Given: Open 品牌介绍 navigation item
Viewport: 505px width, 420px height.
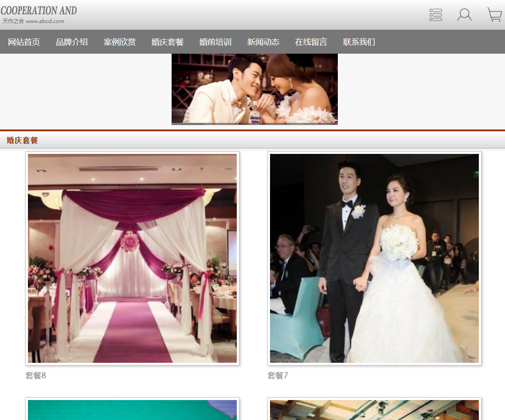Looking at the screenshot, I should [x=72, y=42].
